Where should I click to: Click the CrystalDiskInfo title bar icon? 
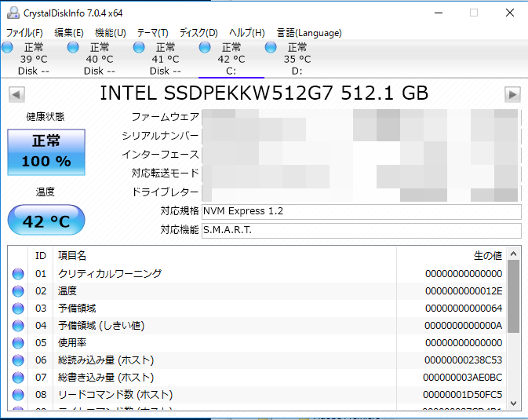click(13, 13)
